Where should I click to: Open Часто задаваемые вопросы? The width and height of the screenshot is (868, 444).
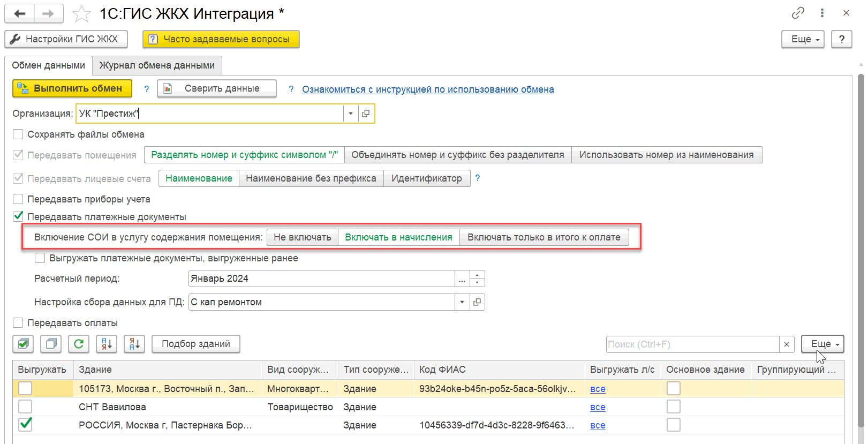(x=221, y=39)
